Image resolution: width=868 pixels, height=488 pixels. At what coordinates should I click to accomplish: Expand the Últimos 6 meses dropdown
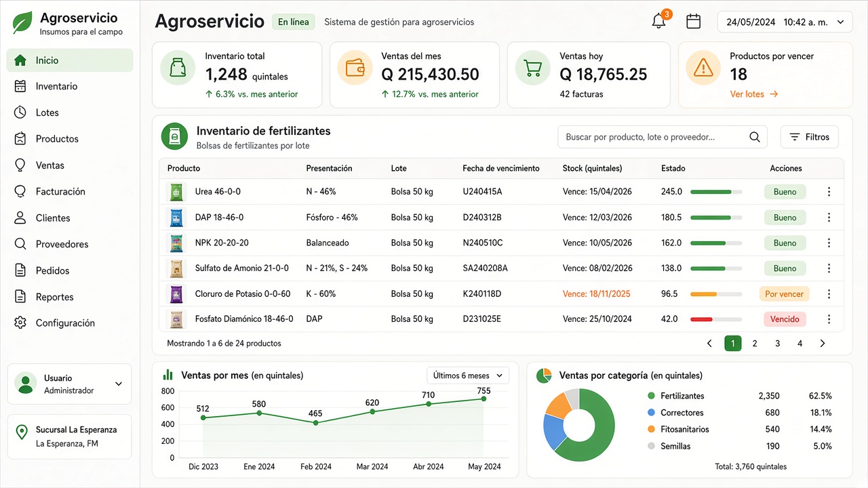click(x=468, y=375)
